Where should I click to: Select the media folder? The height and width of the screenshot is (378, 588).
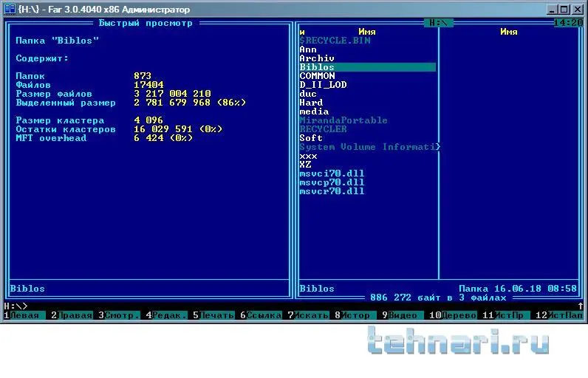[314, 111]
